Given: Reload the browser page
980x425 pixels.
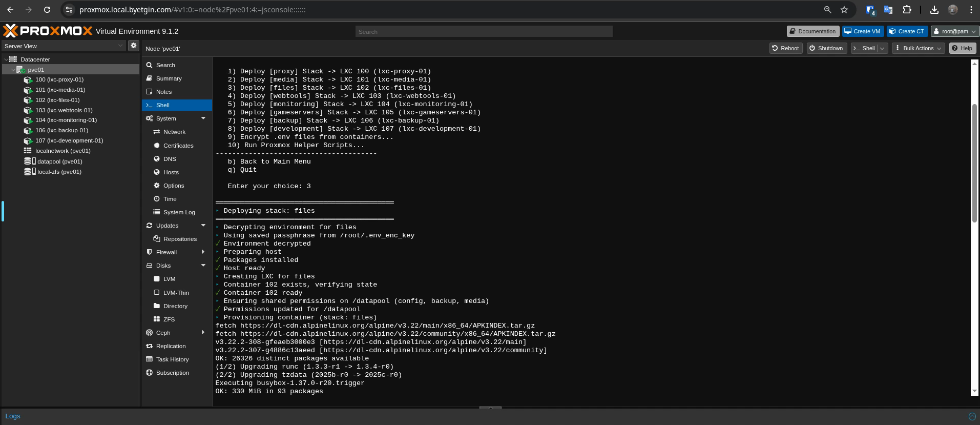Looking at the screenshot, I should tap(47, 10).
